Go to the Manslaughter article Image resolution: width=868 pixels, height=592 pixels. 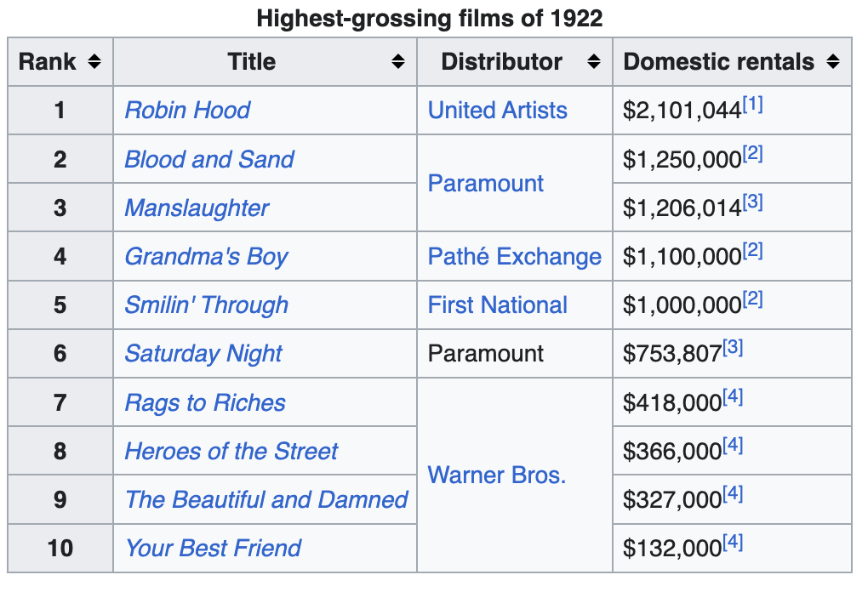pyautogui.click(x=197, y=208)
